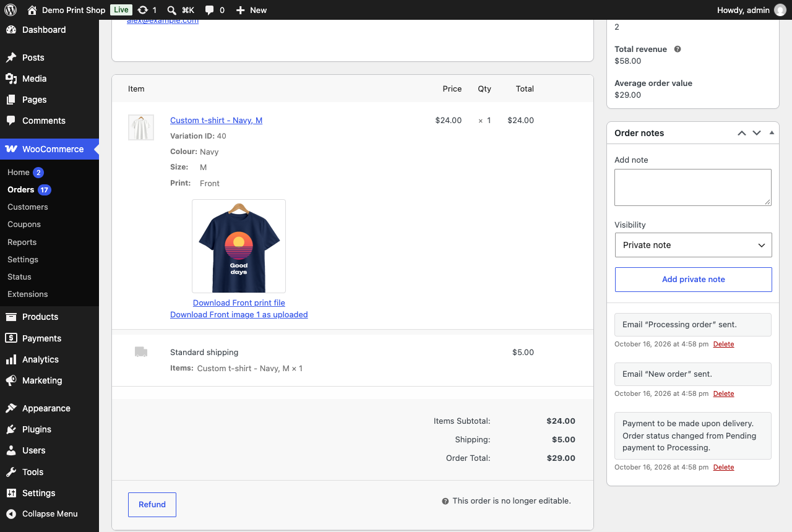The image size is (792, 532).
Task: Open WooCommerce Home submenu item
Action: (19, 173)
